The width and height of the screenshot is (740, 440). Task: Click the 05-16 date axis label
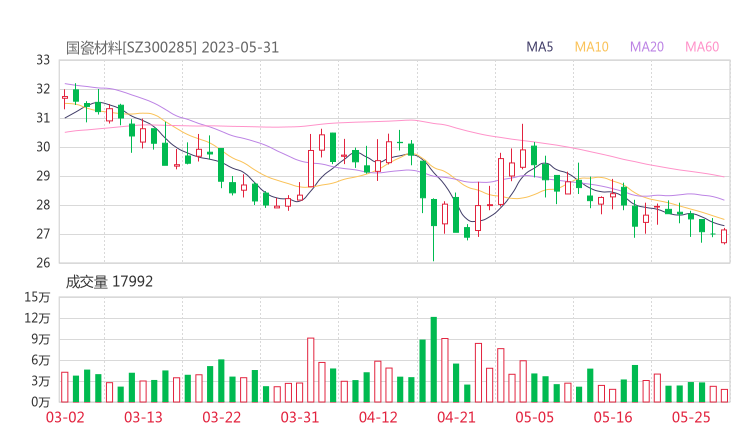tap(613, 417)
